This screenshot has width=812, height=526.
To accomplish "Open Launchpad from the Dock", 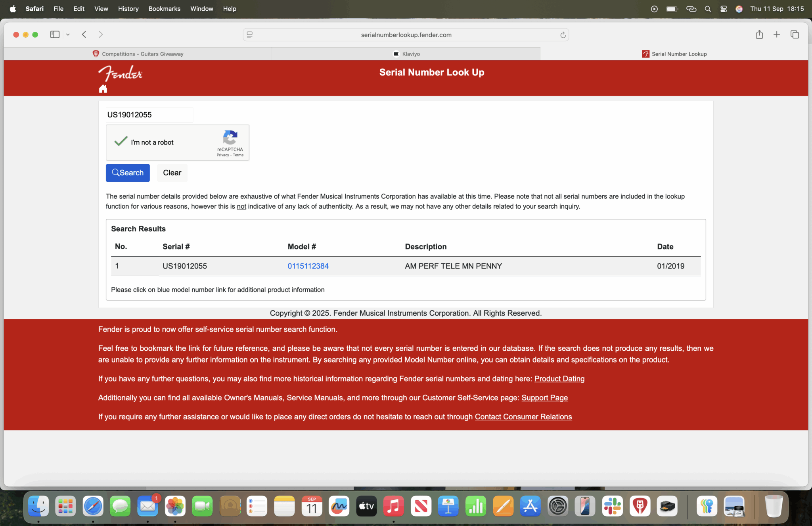I will click(x=65, y=506).
